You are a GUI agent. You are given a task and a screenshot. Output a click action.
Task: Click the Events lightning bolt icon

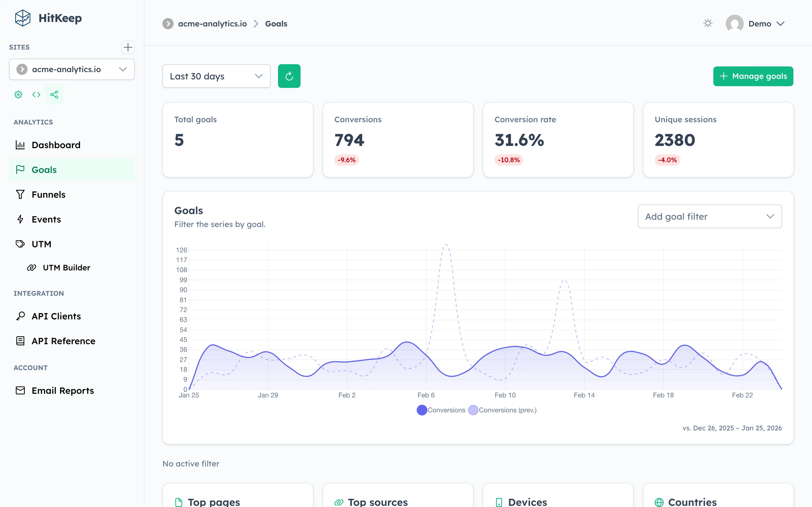21,219
